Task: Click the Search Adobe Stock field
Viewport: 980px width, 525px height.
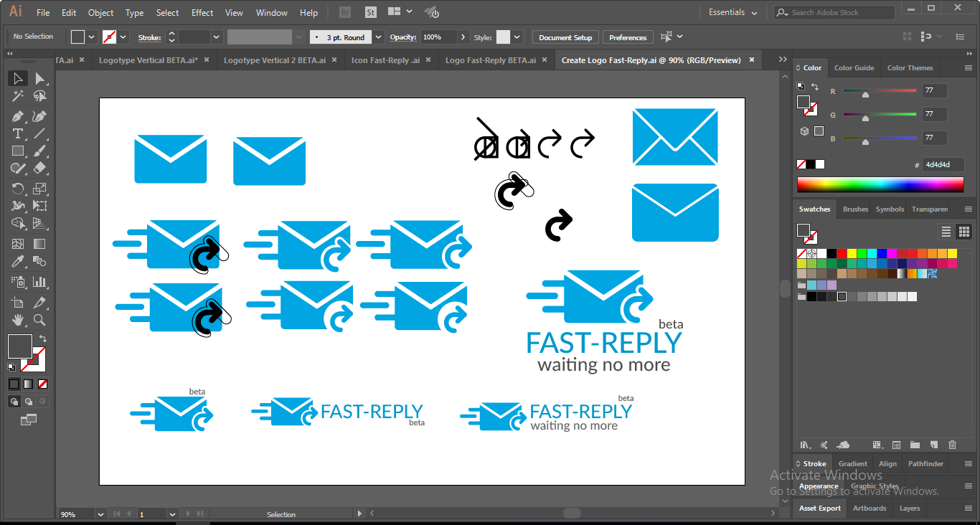Action: (x=834, y=12)
